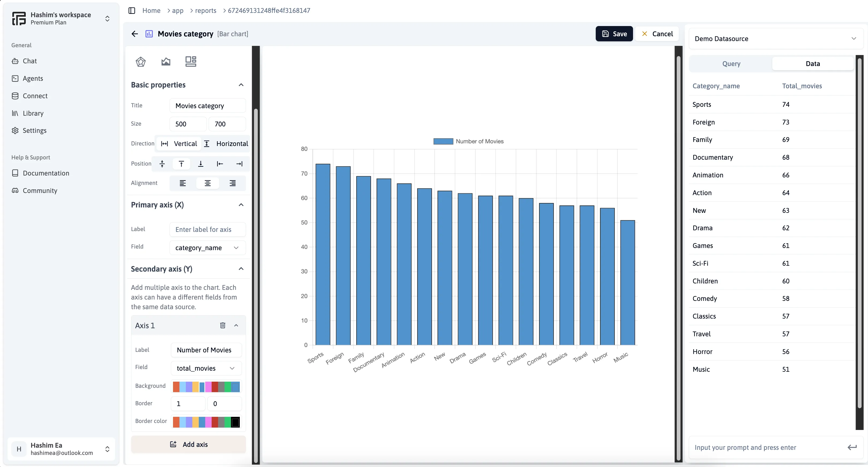Set position to right icon
This screenshot has width=868, height=467.
point(239,164)
